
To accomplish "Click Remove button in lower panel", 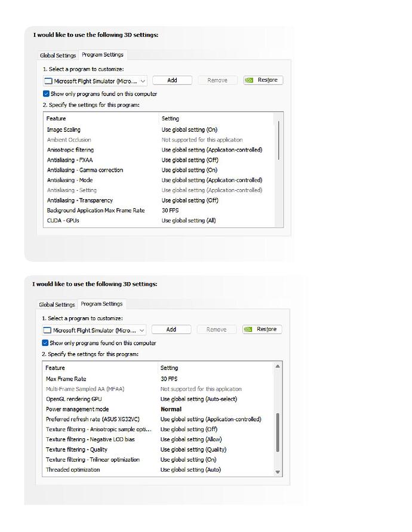I will [216, 329].
